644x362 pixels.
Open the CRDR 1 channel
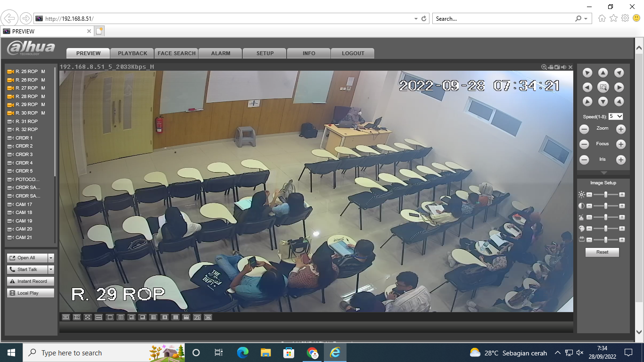[24, 138]
